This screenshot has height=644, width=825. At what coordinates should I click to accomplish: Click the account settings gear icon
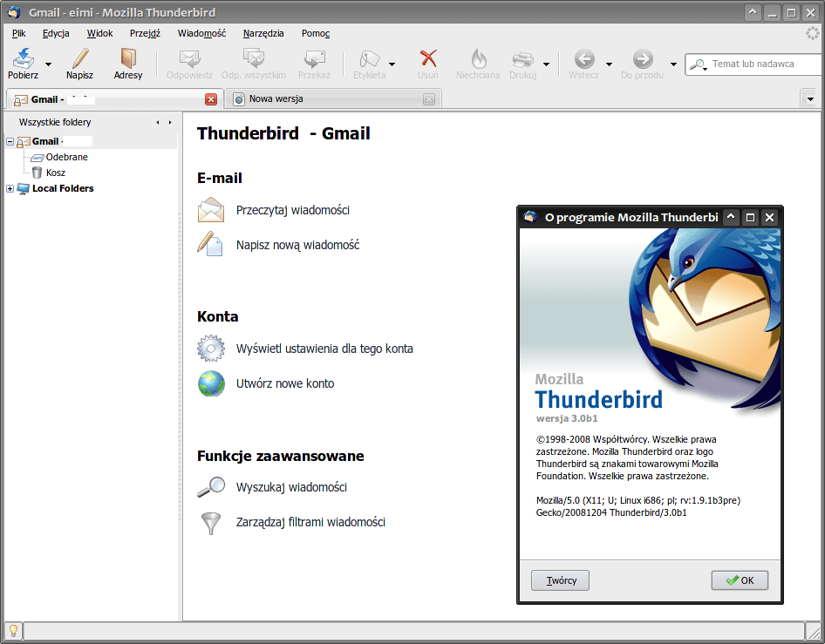coord(211,349)
